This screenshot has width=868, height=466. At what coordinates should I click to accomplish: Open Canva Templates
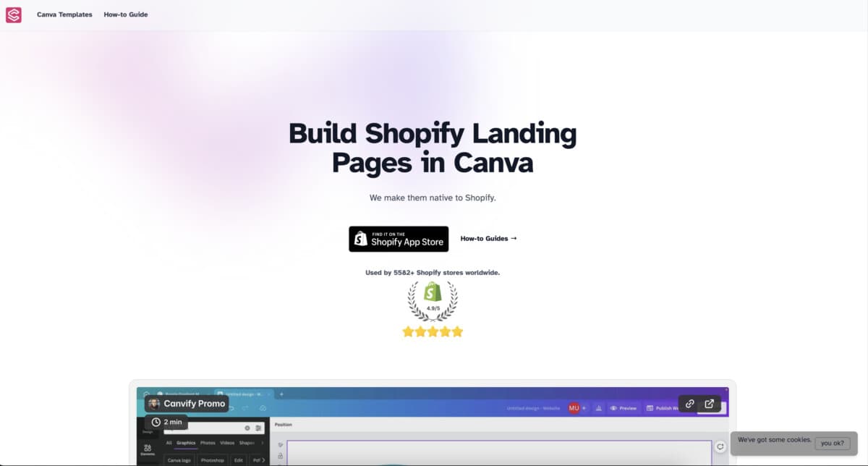coord(64,14)
